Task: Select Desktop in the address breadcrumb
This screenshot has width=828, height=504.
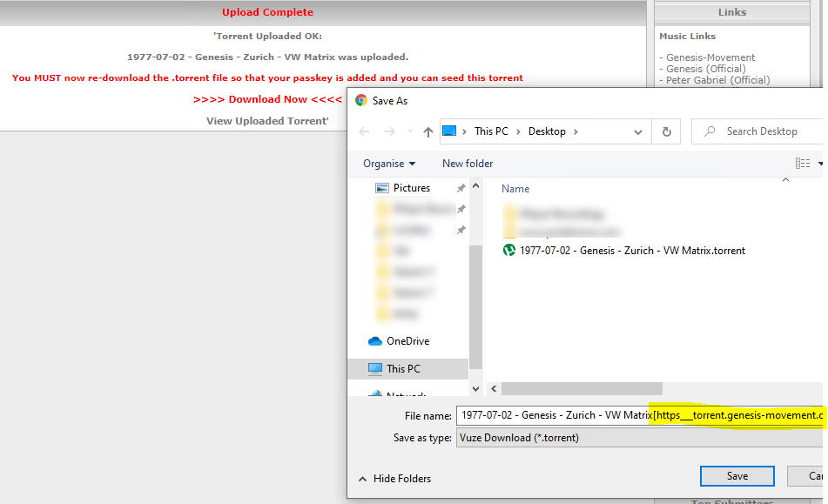Action: (x=547, y=131)
